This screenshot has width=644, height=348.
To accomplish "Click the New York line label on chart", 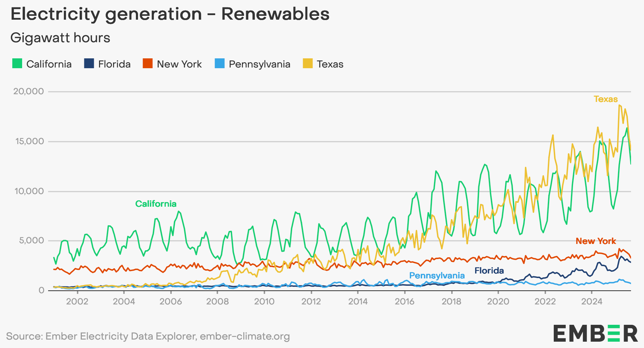I will point(596,241).
